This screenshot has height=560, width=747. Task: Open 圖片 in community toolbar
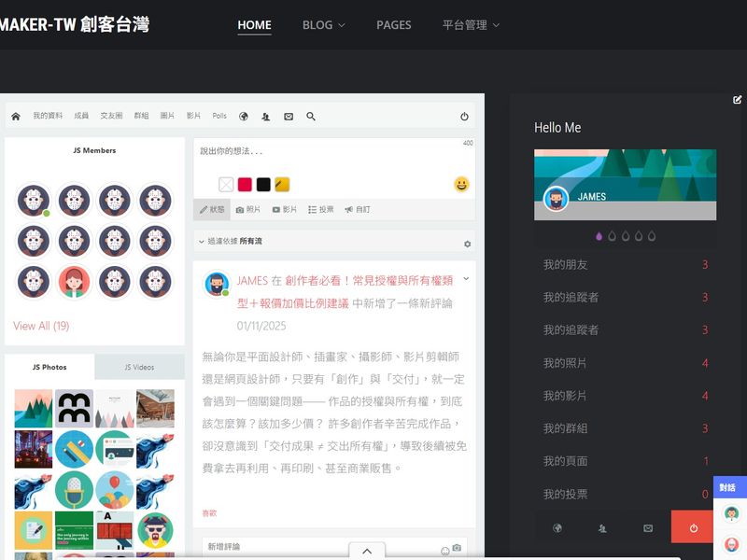[167, 116]
